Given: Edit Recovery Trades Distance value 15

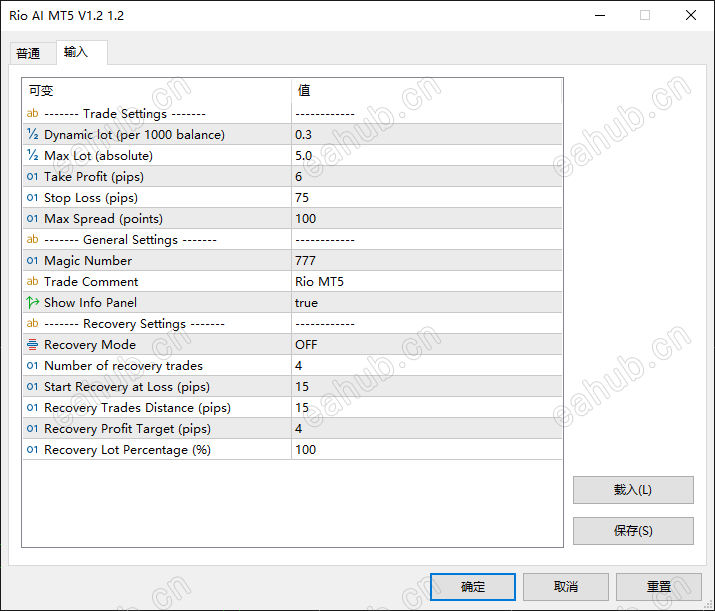Looking at the screenshot, I should 426,408.
